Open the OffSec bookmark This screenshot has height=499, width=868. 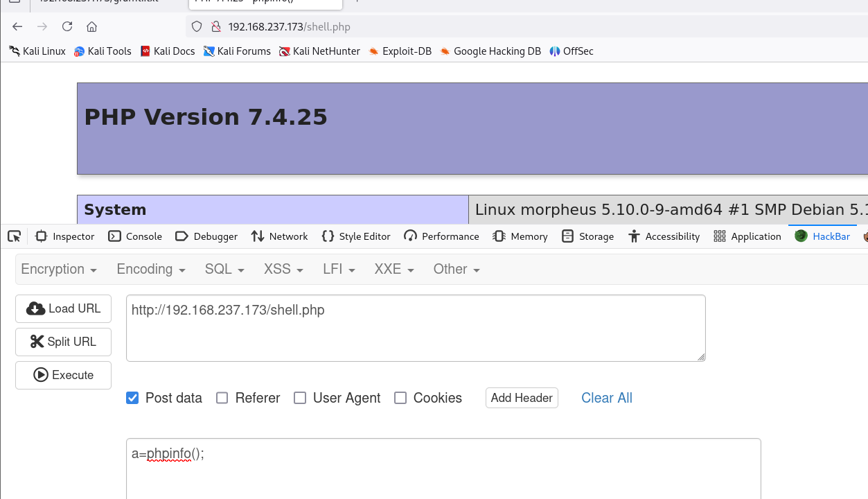pyautogui.click(x=572, y=51)
